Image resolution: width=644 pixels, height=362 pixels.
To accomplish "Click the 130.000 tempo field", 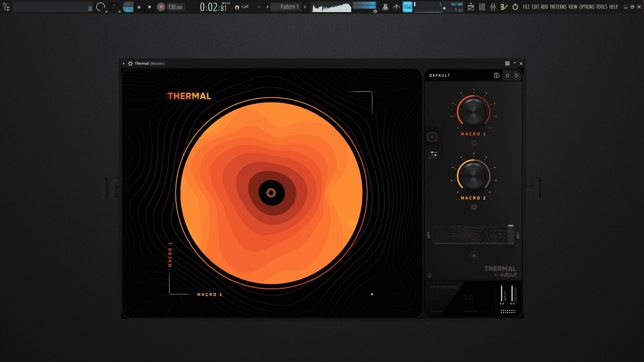I will coord(176,7).
